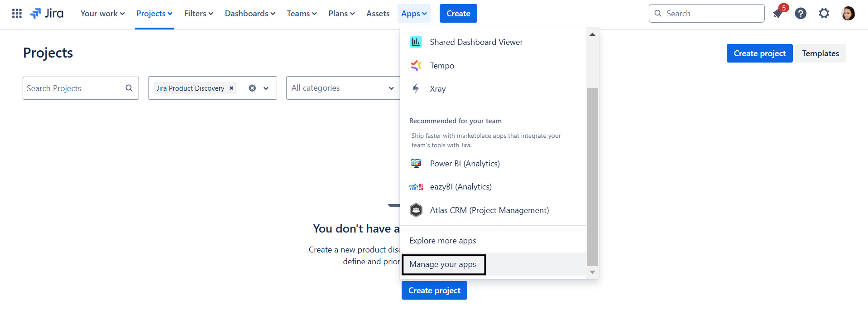Image resolution: width=868 pixels, height=330 pixels.
Task: Click the Tempo app icon
Action: (x=416, y=66)
